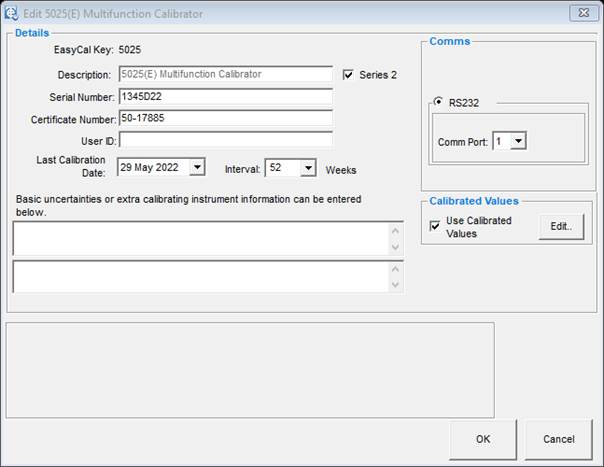Image resolution: width=604 pixels, height=467 pixels.
Task: Click into the Serial Number field
Action: tap(225, 97)
